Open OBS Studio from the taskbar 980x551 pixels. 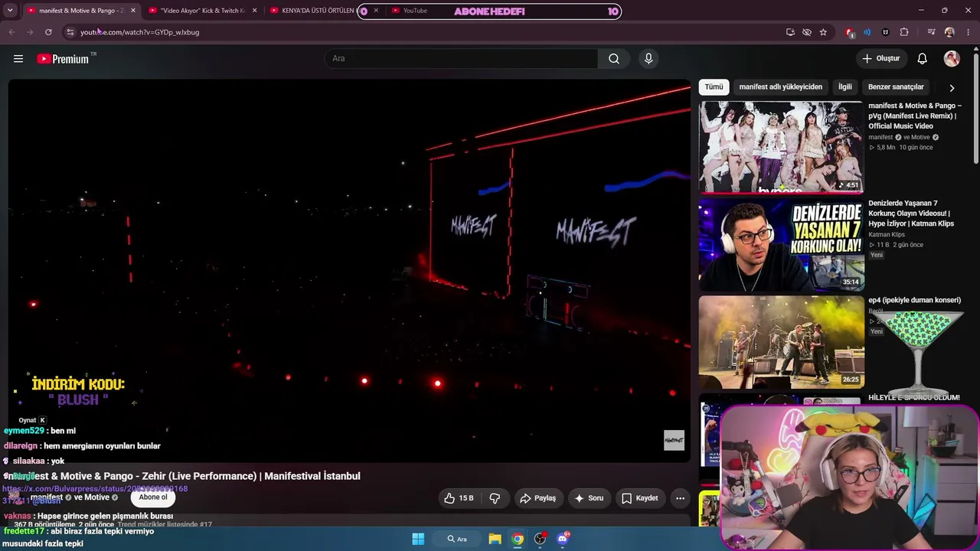coord(540,539)
